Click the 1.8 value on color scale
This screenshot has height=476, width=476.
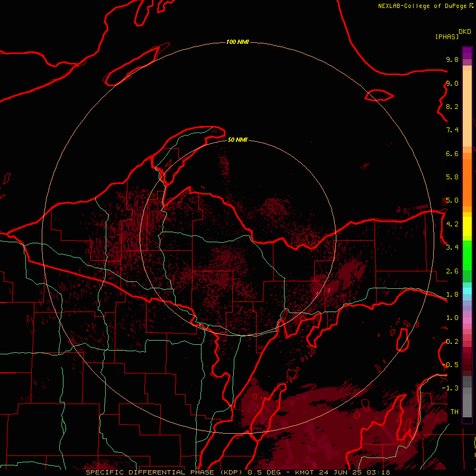pyautogui.click(x=452, y=295)
